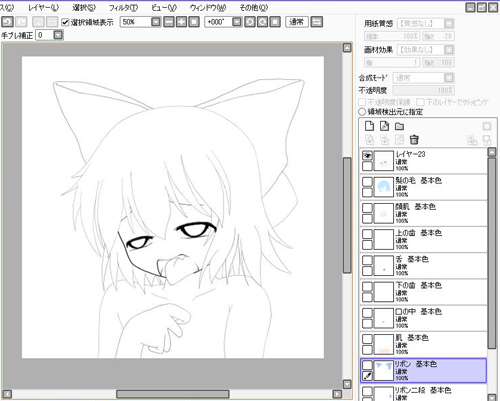Viewport: 500px width, 401px height.
Task: Click pen edit icon on リボン 基本色 layer
Action: click(x=367, y=376)
